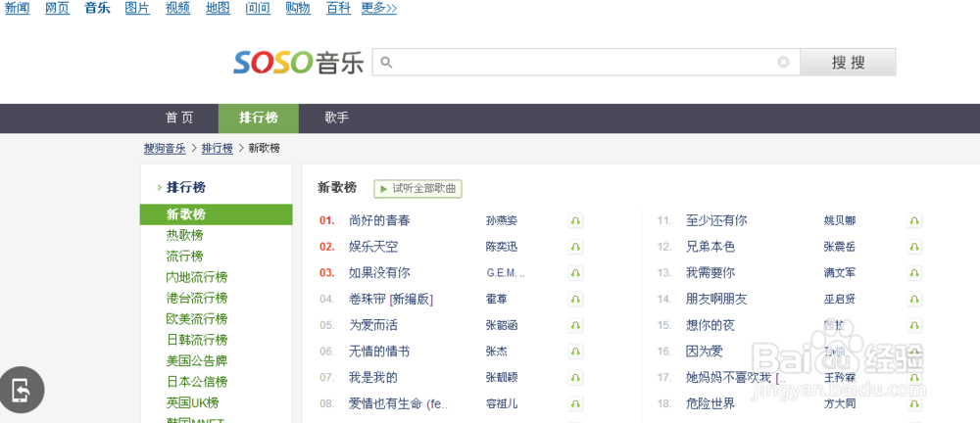Click the SOSO音乐 logo

[298, 63]
